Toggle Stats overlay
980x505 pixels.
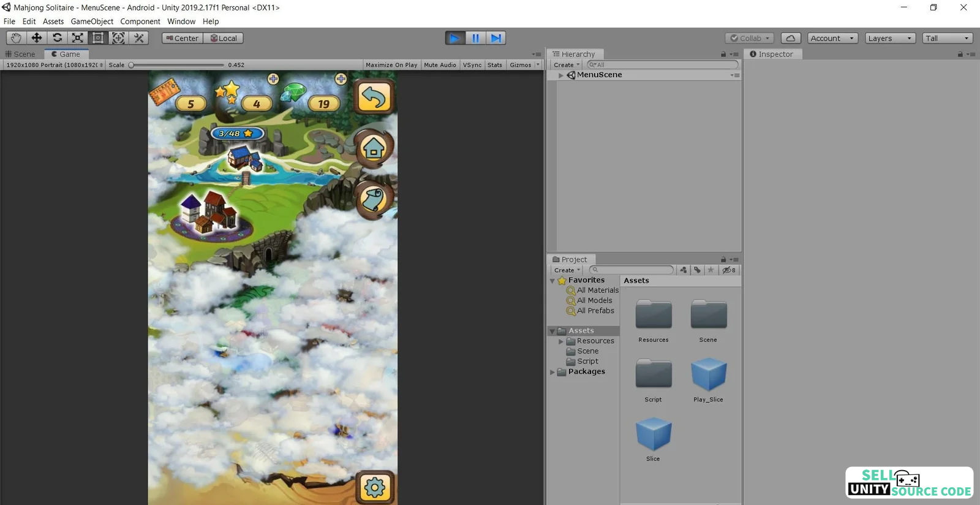click(495, 65)
